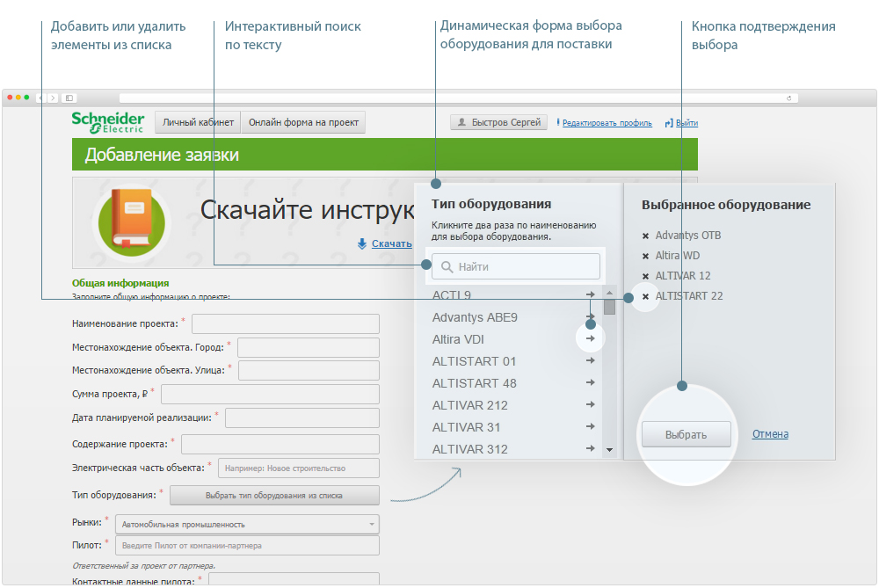
Task: Add ALTIVAR 312 using arrow icon
Action: coord(591,448)
